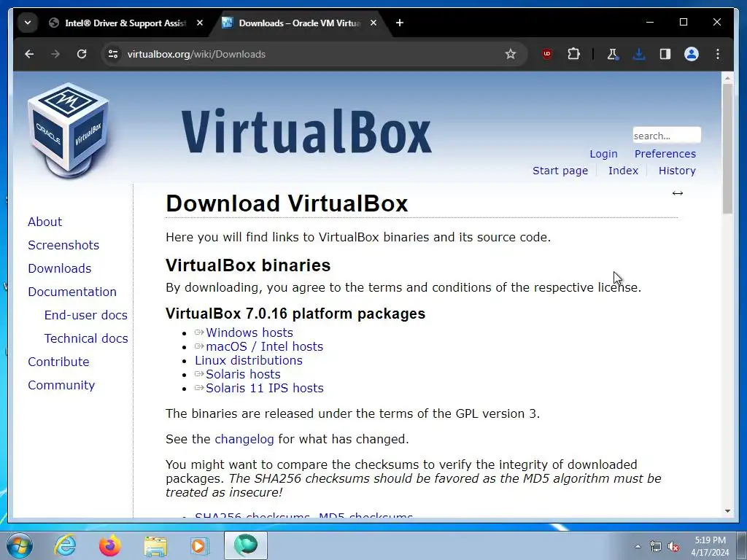The height and width of the screenshot is (560, 747).
Task: Open Documentation in the sidebar
Action: tap(72, 292)
